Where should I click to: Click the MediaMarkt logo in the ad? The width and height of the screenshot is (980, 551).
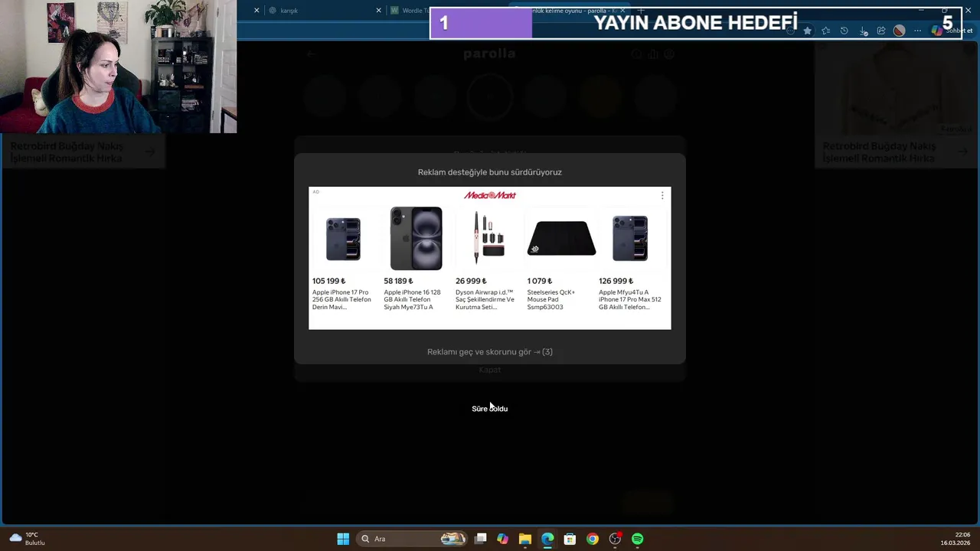[490, 195]
